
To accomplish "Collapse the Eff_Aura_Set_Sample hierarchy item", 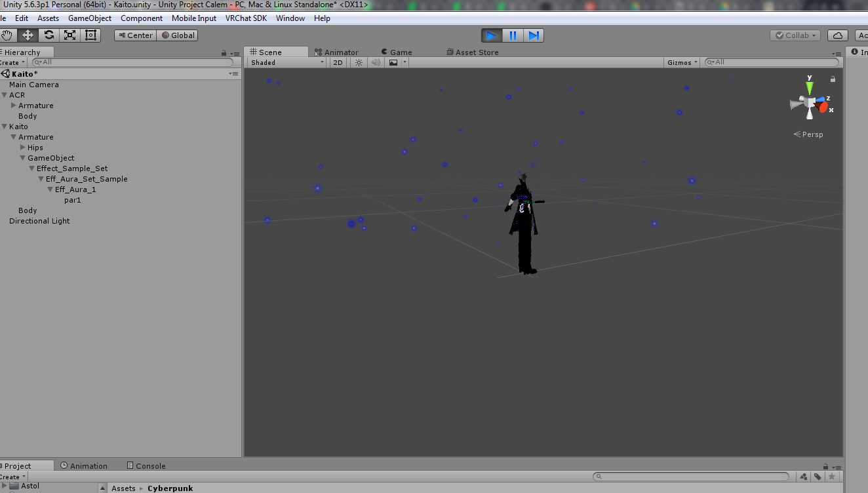I will [41, 178].
